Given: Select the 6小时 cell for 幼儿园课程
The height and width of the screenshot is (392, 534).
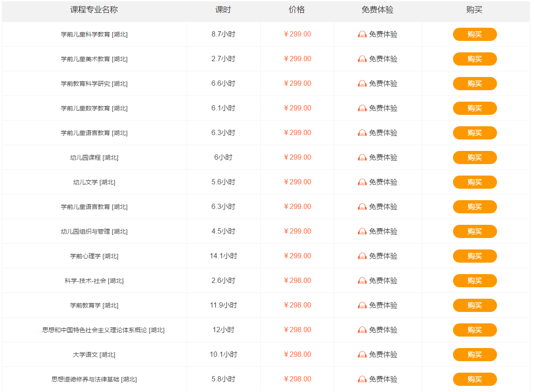Looking at the screenshot, I should [223, 158].
